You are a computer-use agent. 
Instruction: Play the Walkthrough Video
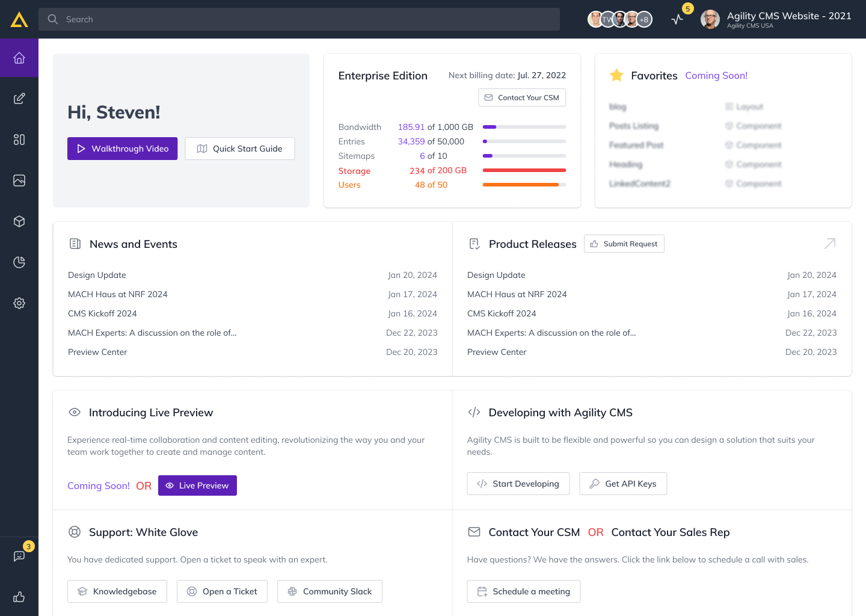123,149
